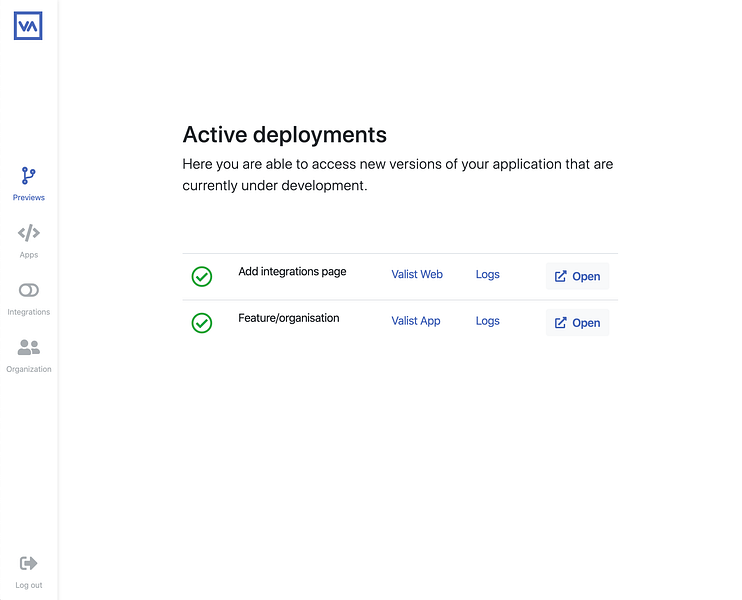Click green check for Feature/organisation
The image size is (742, 600).
[x=202, y=323]
